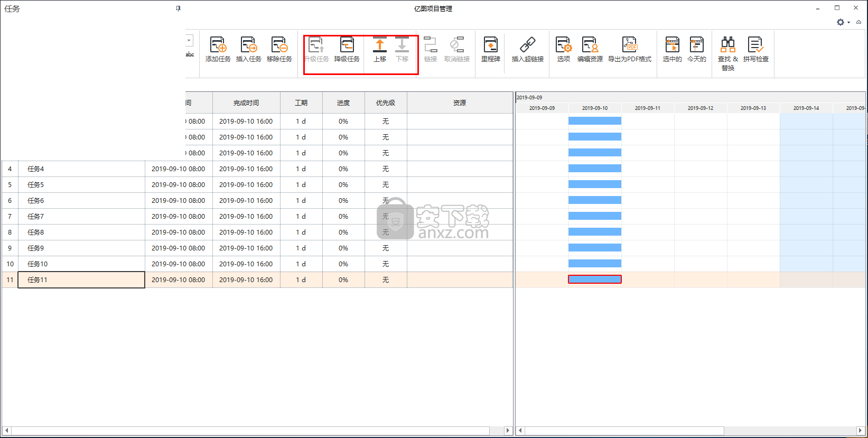The height and width of the screenshot is (438, 868).
Task: Click the 2019-09-14 date header in Gantt
Action: coord(806,108)
